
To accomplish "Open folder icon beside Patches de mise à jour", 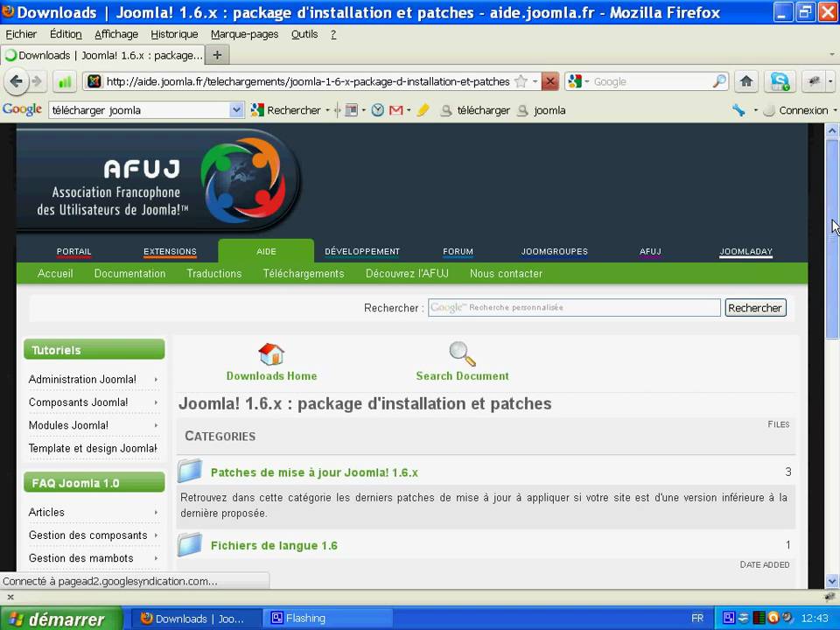I will 190,472.
